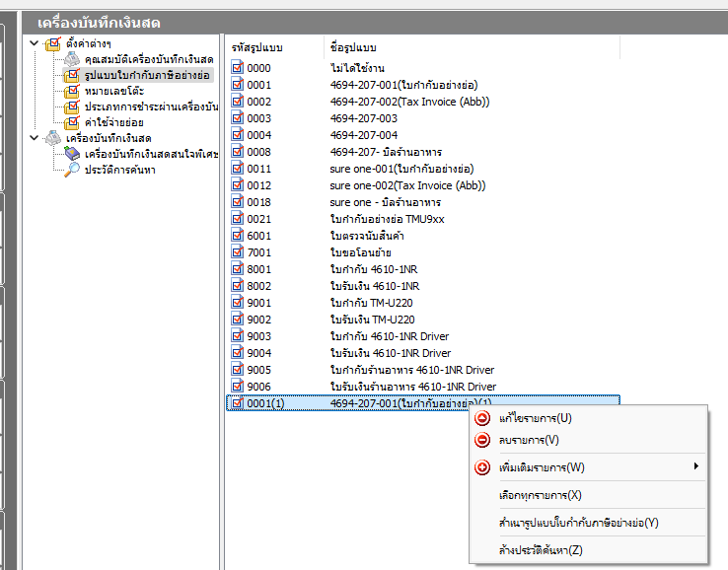Image resolution: width=728 pixels, height=570 pixels.
Task: Click the red icon beside แก้ไขรายการ(U)
Action: (482, 418)
